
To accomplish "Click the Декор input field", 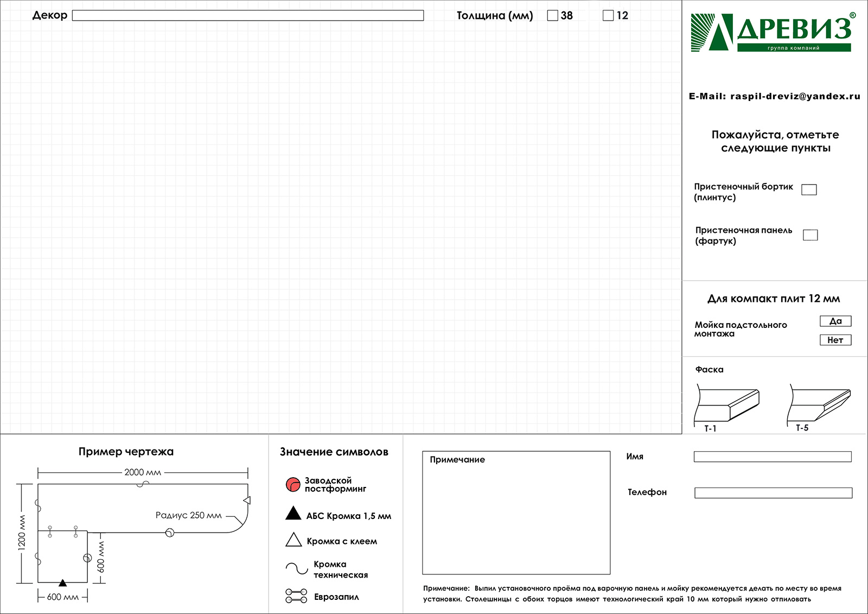I will coord(248,16).
